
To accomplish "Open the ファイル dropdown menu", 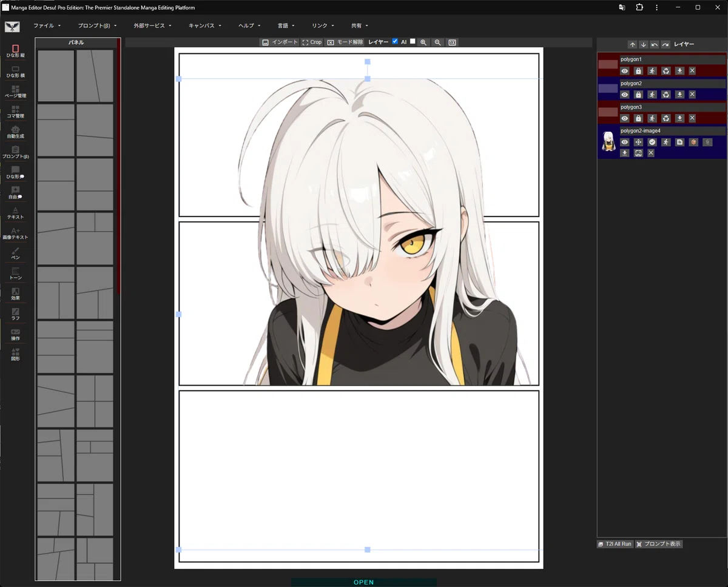I will pos(47,26).
